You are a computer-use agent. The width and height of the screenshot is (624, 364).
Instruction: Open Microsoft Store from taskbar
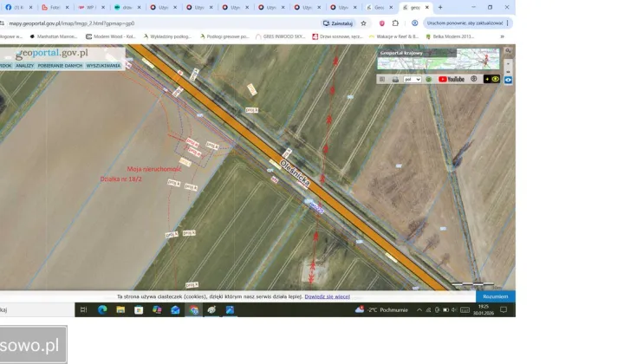pos(139,310)
